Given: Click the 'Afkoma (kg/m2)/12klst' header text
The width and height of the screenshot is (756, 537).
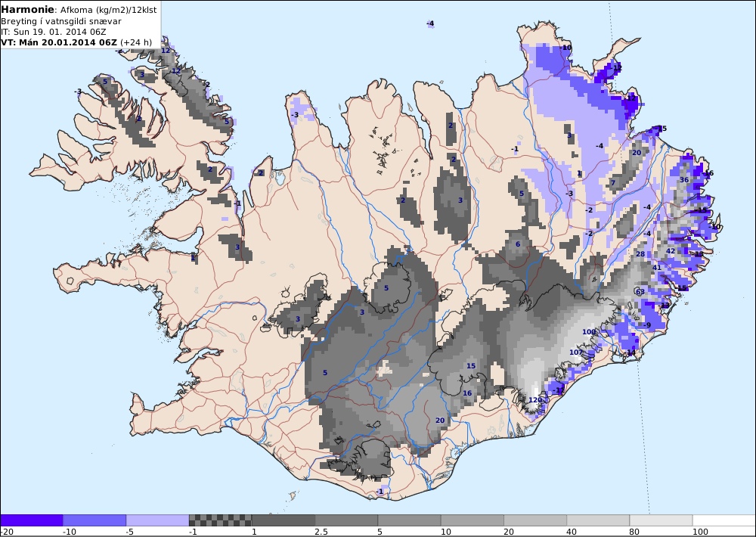Looking at the screenshot, I should [x=108, y=10].
